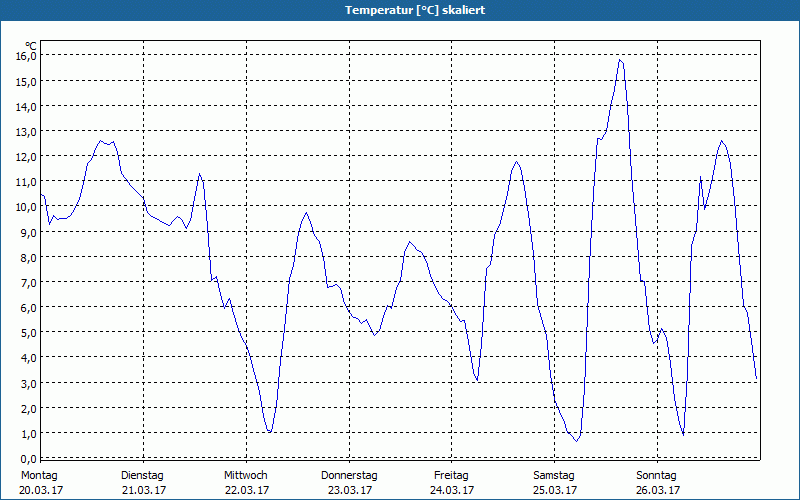Click the 14,0 axis value
This screenshot has width=800, height=500.
pos(26,107)
